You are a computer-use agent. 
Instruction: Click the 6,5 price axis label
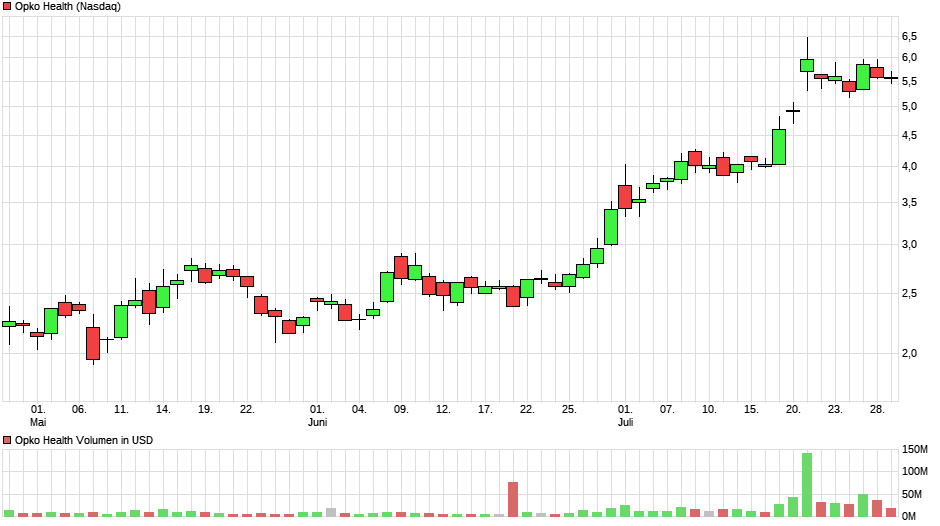click(909, 36)
